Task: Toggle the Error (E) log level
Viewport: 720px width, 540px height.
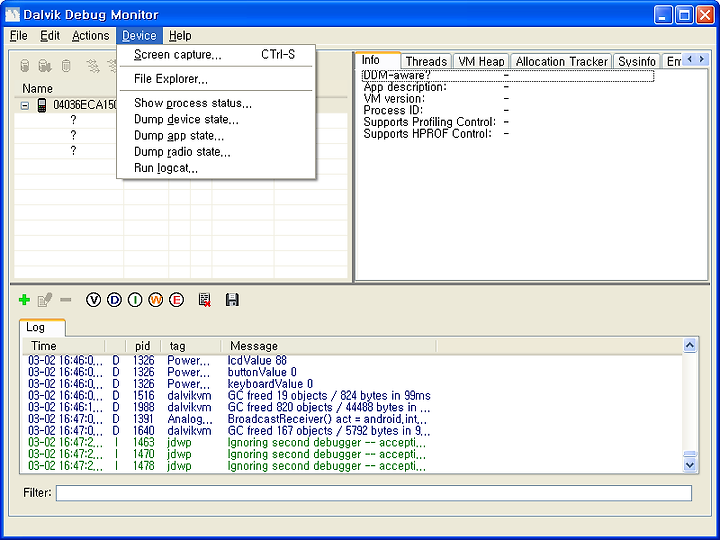Action: [176, 300]
